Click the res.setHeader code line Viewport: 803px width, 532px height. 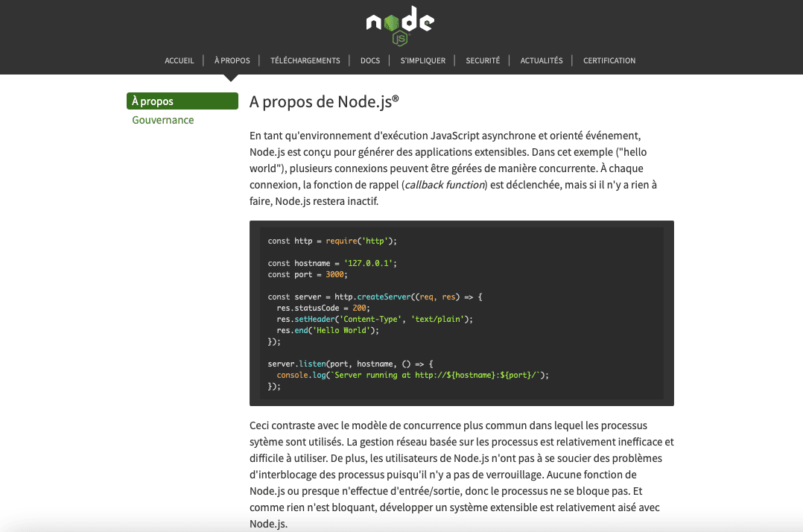375,319
